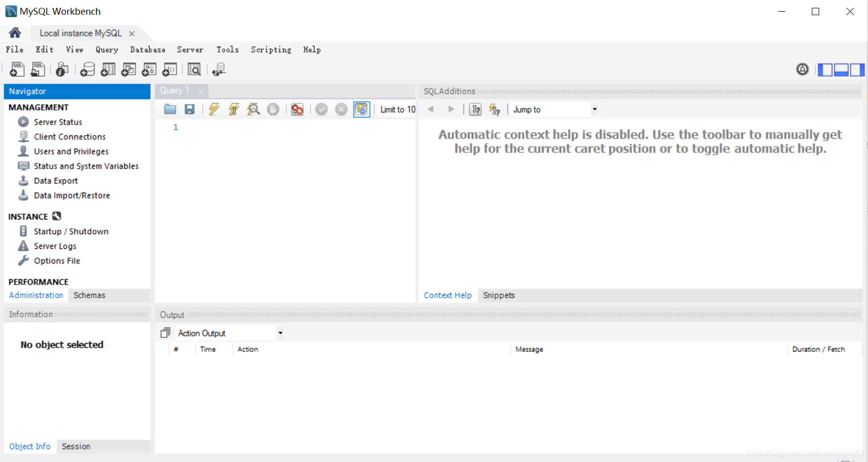Run EXPLAIN on the current statement
The height and width of the screenshot is (462, 868).
pyautogui.click(x=254, y=109)
